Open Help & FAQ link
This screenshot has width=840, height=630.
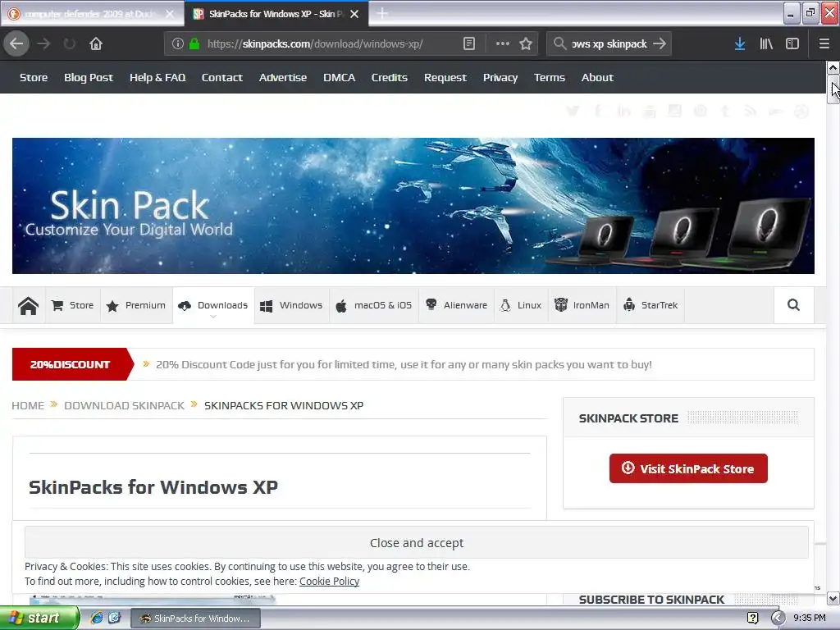[x=157, y=78]
